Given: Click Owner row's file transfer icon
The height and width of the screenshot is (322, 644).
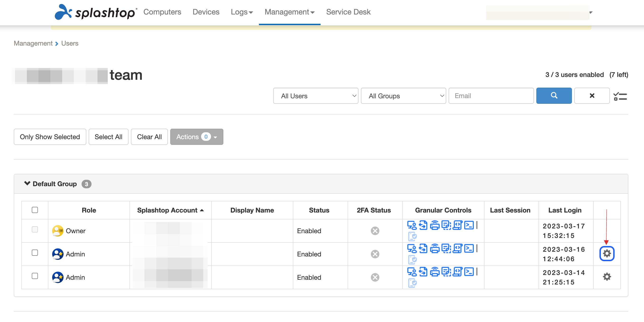Looking at the screenshot, I should [x=423, y=225].
